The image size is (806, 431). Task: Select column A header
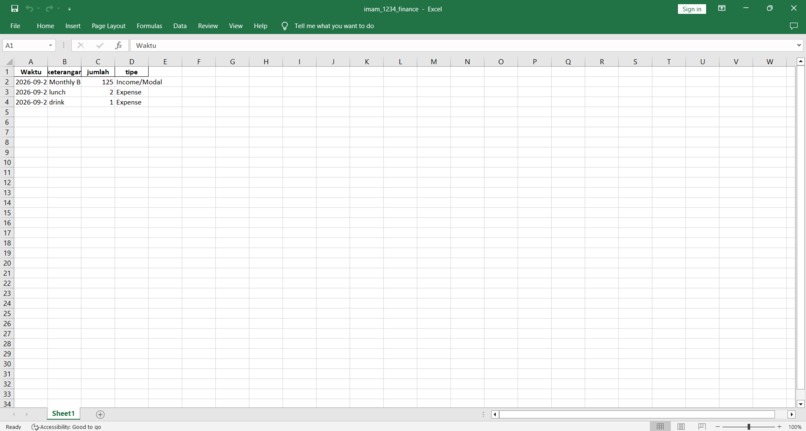coord(31,62)
